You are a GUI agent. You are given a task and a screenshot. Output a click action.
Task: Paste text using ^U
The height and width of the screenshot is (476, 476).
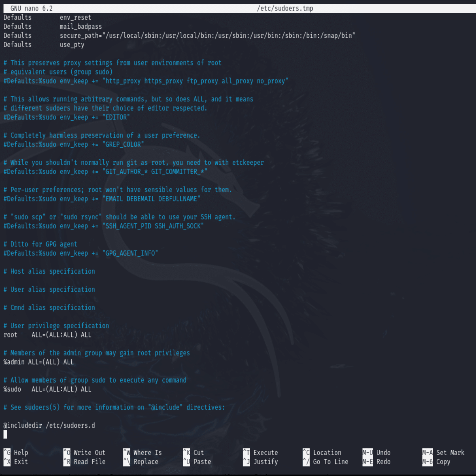coord(200,462)
